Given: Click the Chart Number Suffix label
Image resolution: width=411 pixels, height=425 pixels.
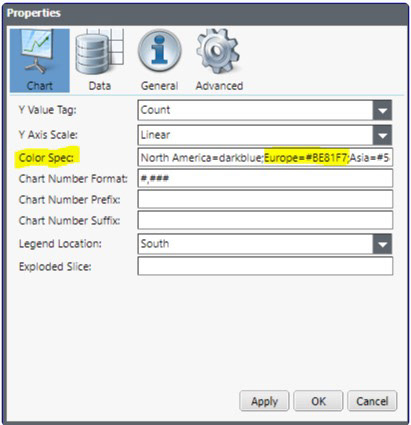Looking at the screenshot, I should click(x=69, y=220).
